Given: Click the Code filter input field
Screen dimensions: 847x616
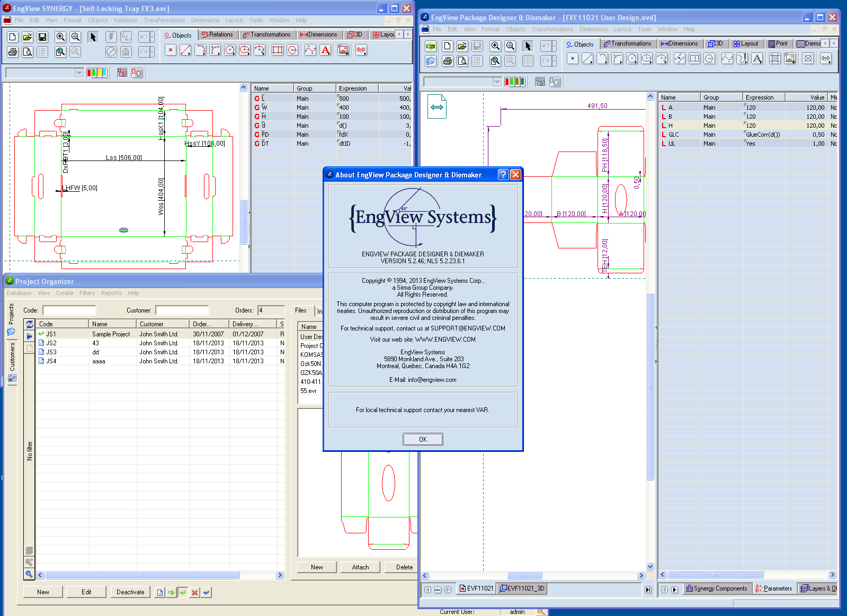Looking at the screenshot, I should (x=69, y=310).
